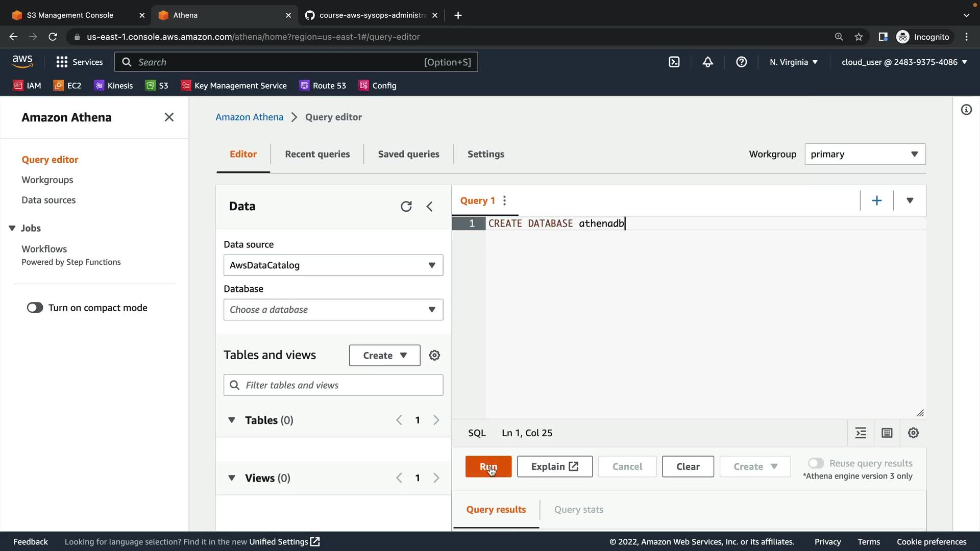Turn on compact mode toggle
This screenshot has height=551, width=980.
[x=35, y=308]
